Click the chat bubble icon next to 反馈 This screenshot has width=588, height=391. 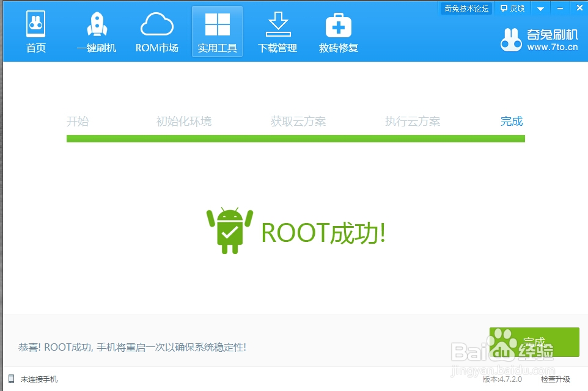point(505,8)
